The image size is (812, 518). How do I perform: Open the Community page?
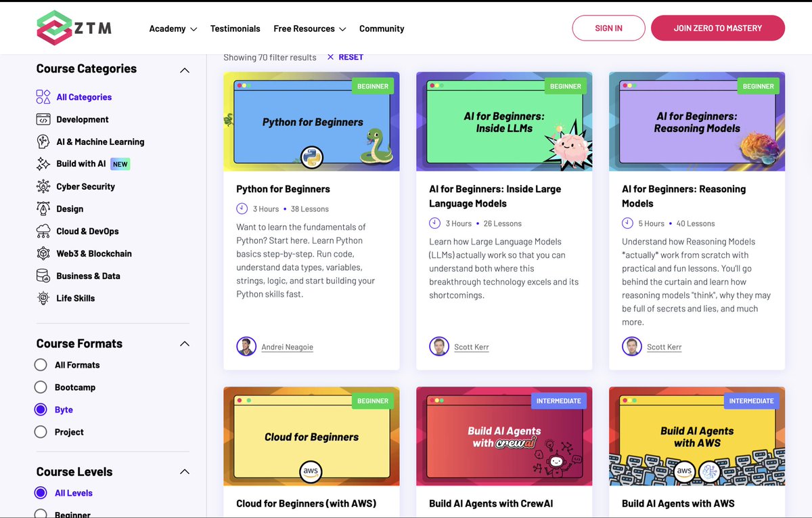[382, 28]
